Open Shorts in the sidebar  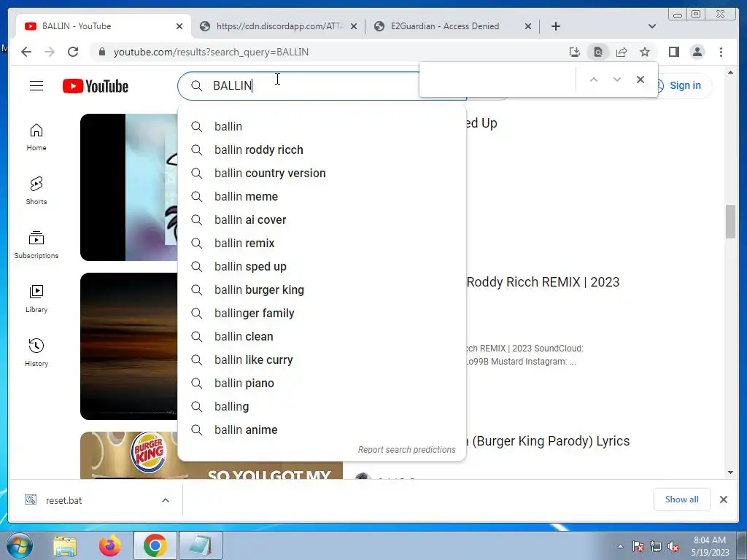click(36, 191)
